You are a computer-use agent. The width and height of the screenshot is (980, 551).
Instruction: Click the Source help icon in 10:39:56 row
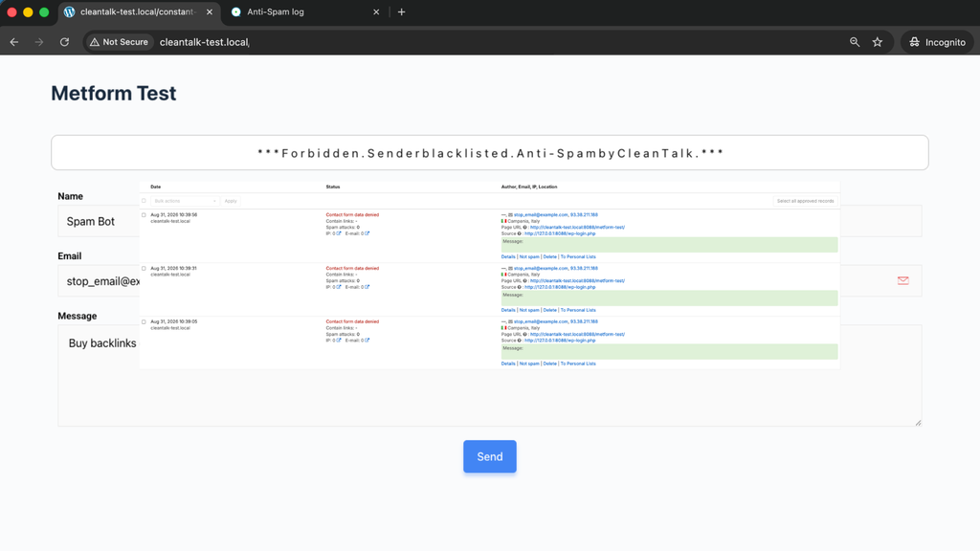click(520, 233)
